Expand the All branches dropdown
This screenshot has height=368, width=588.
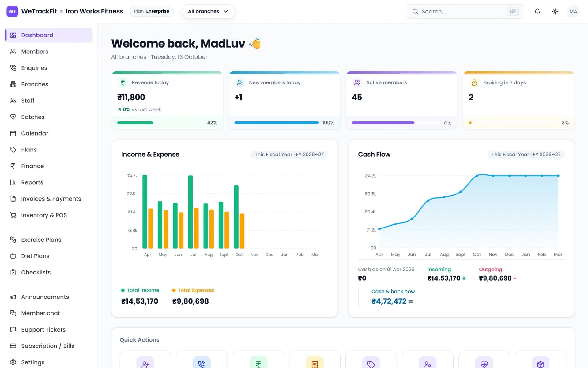click(x=208, y=11)
